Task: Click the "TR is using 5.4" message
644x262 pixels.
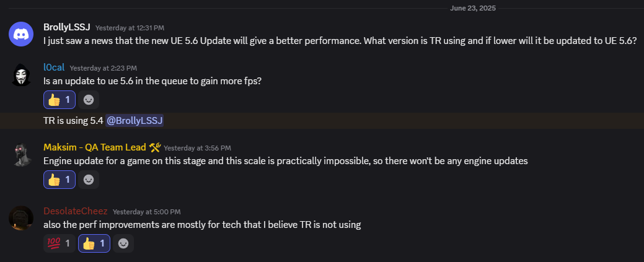Action: [x=73, y=121]
